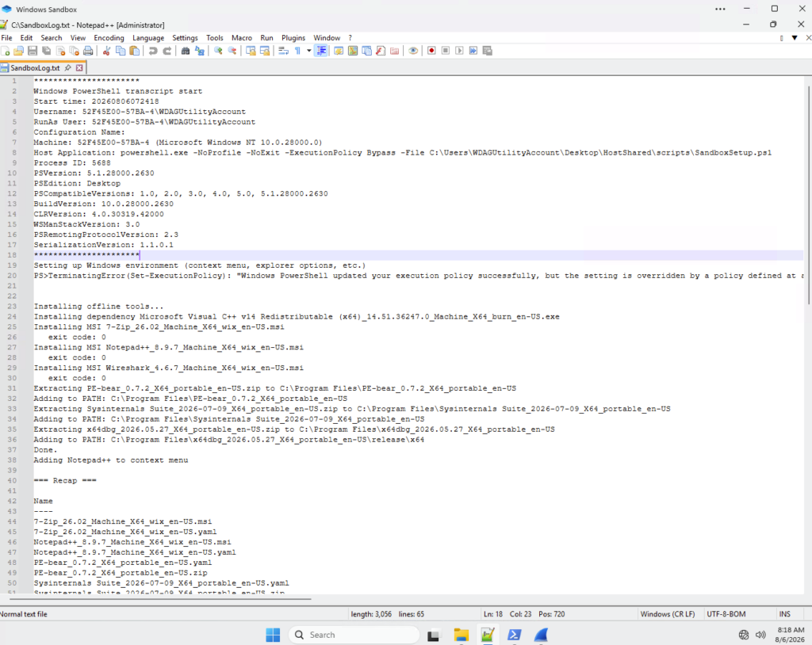
Task: Open the Windows (CR LF) line ending selector
Action: [668, 614]
